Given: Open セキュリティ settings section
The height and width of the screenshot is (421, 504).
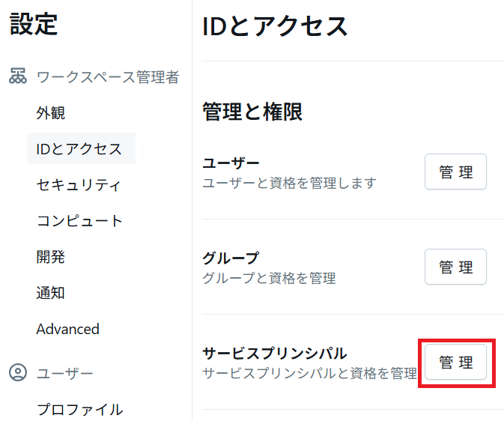Looking at the screenshot, I should point(79,184).
